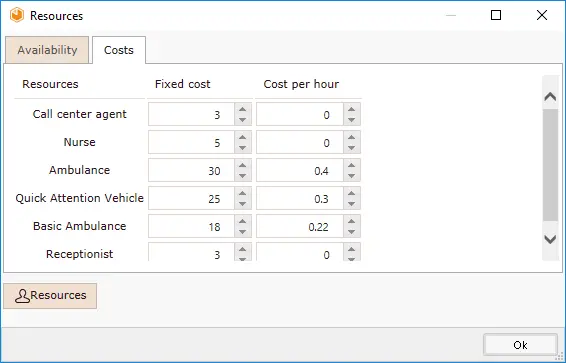
Task: Click the "Cost per hour" column header
Action: point(301,84)
